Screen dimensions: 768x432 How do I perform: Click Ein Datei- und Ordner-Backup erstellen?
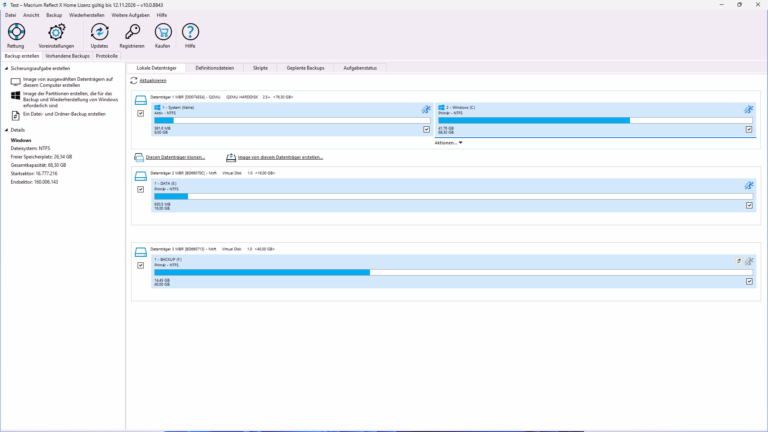(x=64, y=114)
